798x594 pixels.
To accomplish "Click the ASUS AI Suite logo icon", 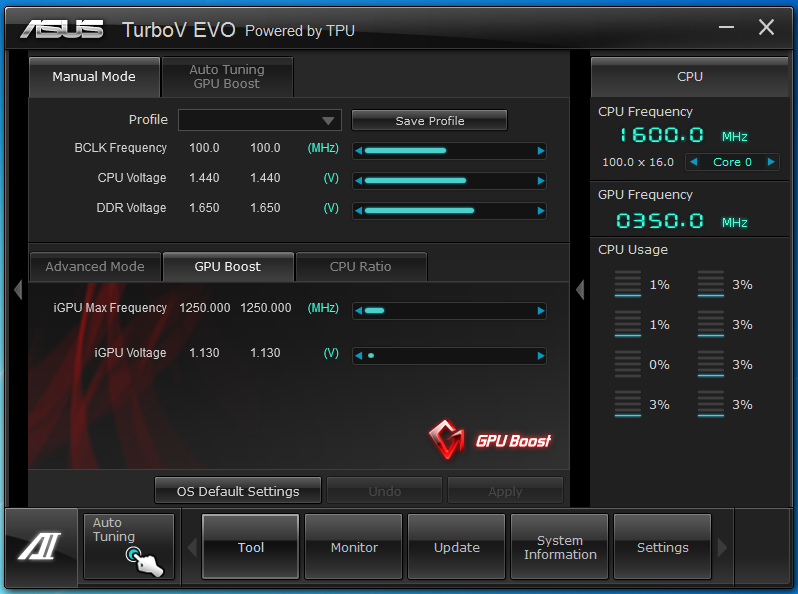I will pos(40,546).
